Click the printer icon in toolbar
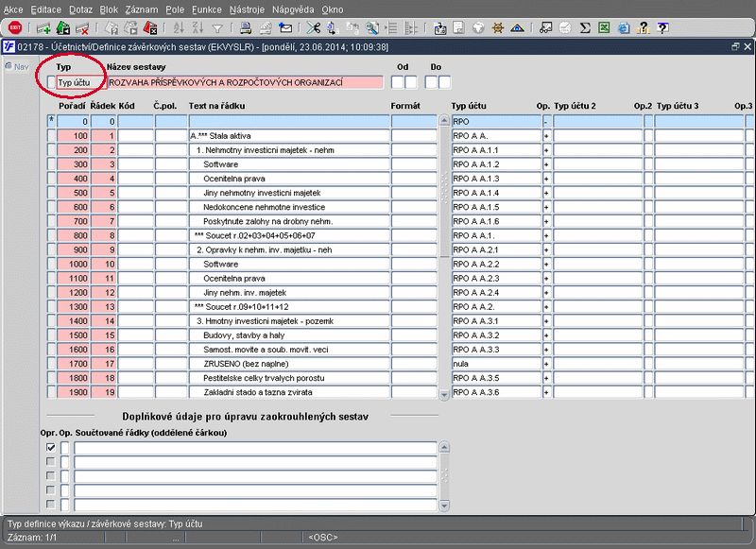Screen dimensions: 756x549 [x=245, y=28]
